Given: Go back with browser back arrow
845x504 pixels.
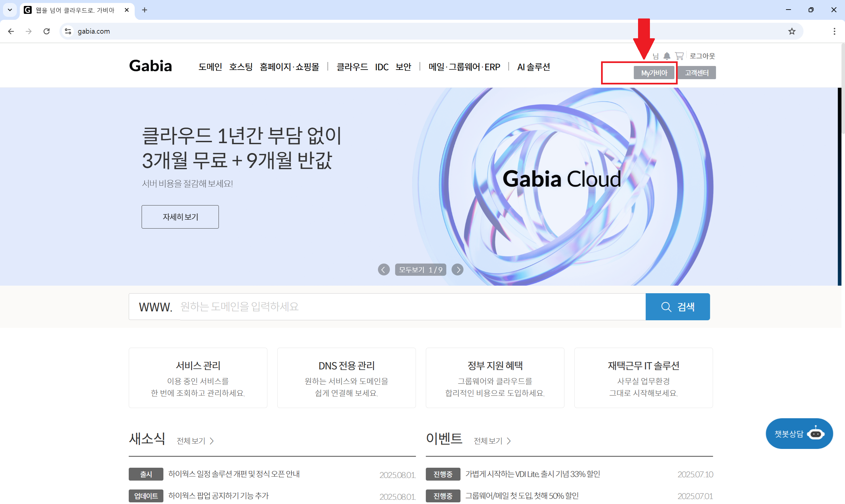Looking at the screenshot, I should pyautogui.click(x=11, y=31).
